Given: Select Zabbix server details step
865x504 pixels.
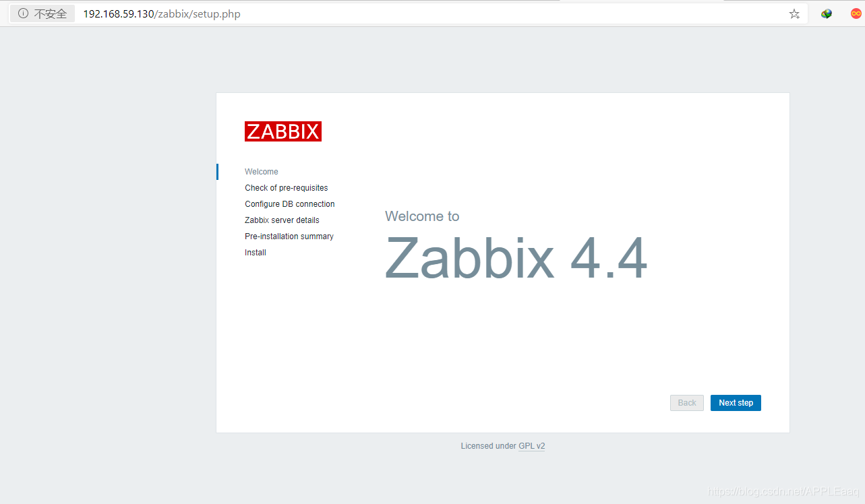Looking at the screenshot, I should pyautogui.click(x=282, y=220).
